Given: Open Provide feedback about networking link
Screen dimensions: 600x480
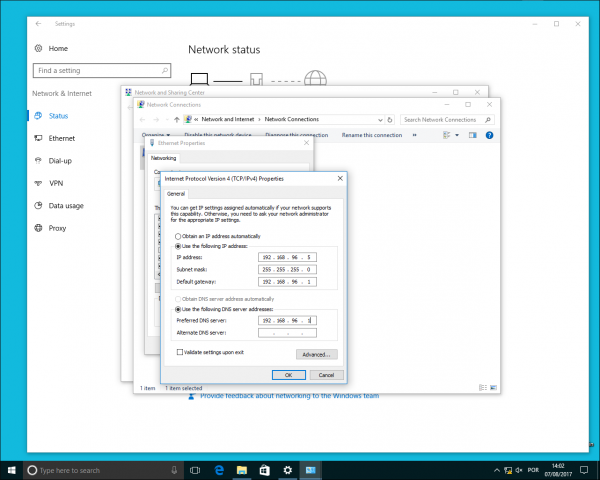Looking at the screenshot, I should coord(290,396).
